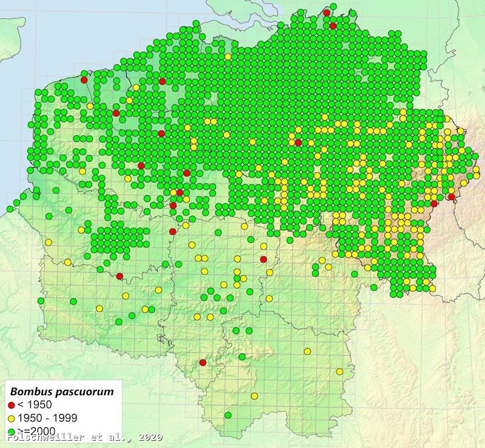Click the red legend dot for < 1950
Viewport: 485px width, 448px height.
(12, 406)
